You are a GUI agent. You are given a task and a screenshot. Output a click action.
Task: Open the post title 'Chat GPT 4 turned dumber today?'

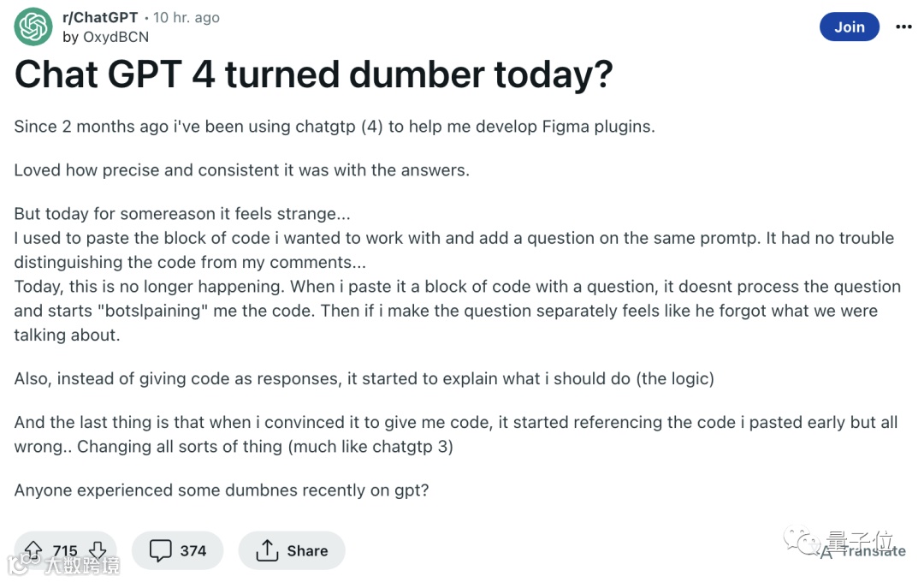click(x=313, y=75)
